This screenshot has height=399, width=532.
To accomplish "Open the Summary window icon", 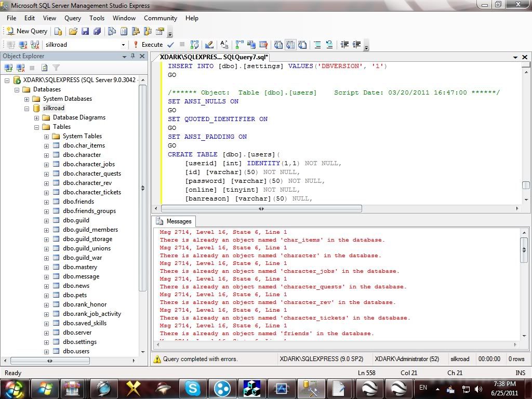I will pos(124,32).
